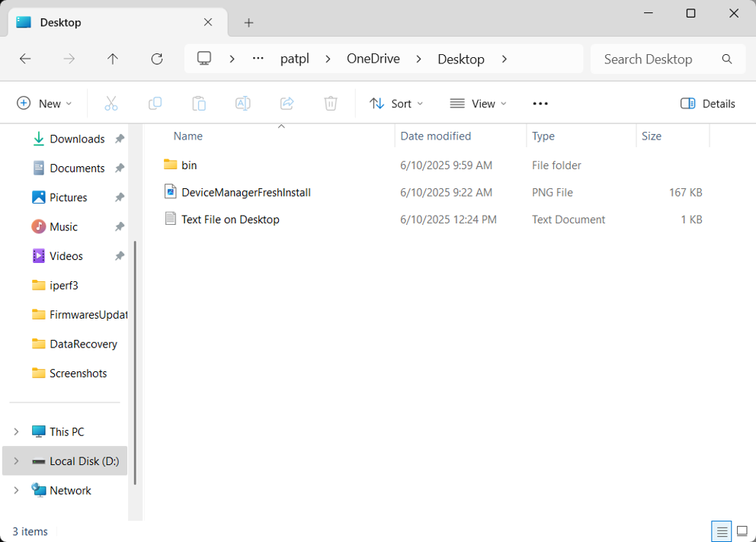
Task: Select OneDrive in the address breadcrumb
Action: tap(373, 59)
